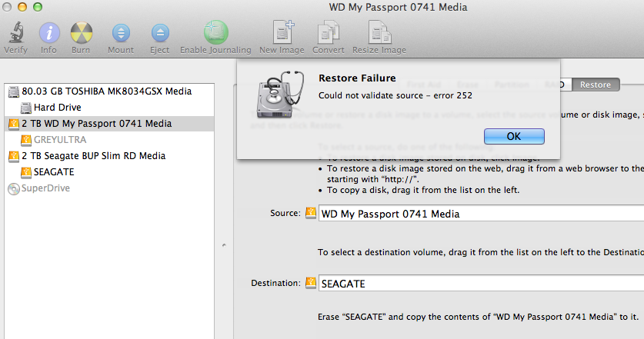
Task: Select 80.03 GB TOSHIBA MK8034GSX Media disk
Action: tap(109, 91)
